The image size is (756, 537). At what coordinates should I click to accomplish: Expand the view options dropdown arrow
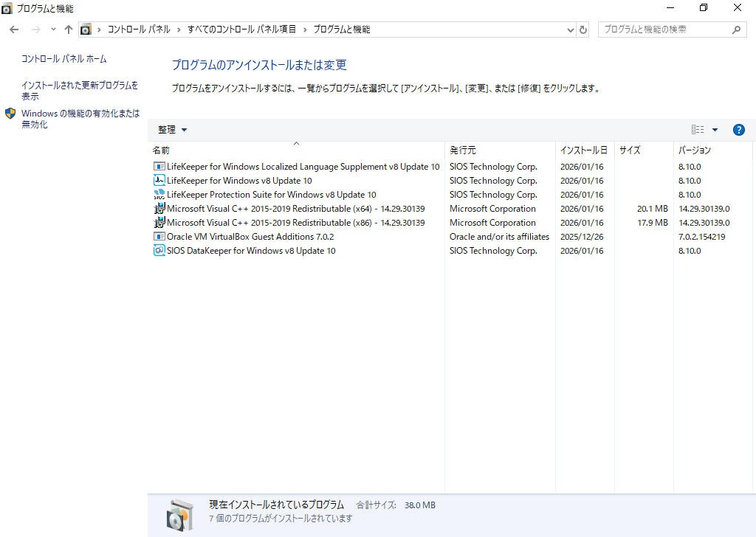(x=715, y=130)
